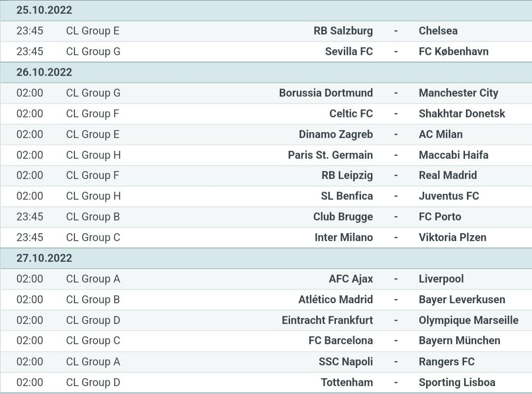Open the Sporting Lisboa team link
Viewport: 532px width, 394px height.
click(x=457, y=383)
